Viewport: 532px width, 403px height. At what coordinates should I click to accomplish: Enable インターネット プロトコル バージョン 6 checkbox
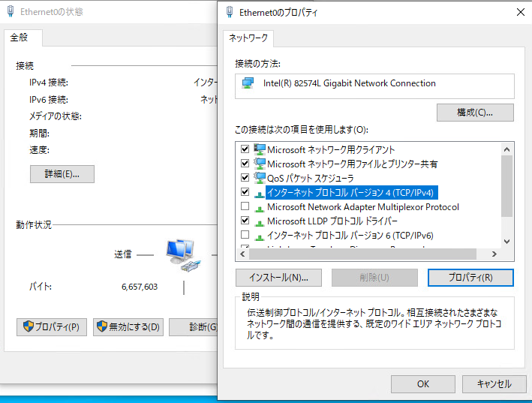tap(245, 235)
